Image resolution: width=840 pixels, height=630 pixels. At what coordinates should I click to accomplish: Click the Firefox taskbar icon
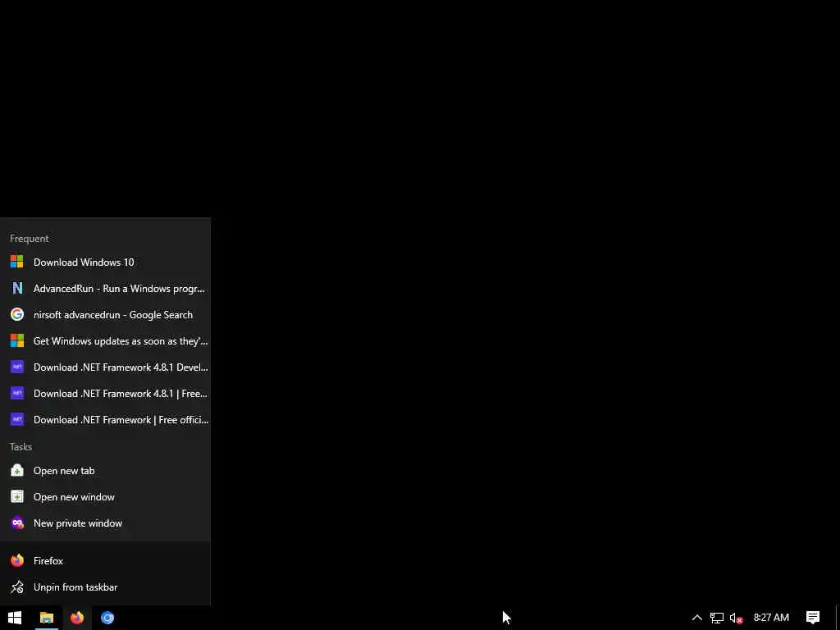[x=77, y=618]
